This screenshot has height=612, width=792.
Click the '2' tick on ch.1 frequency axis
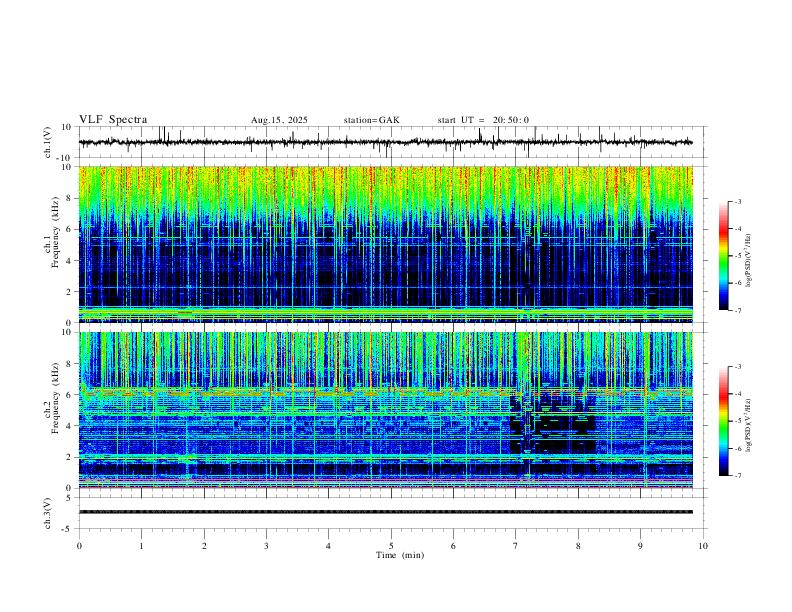pyautogui.click(x=69, y=292)
